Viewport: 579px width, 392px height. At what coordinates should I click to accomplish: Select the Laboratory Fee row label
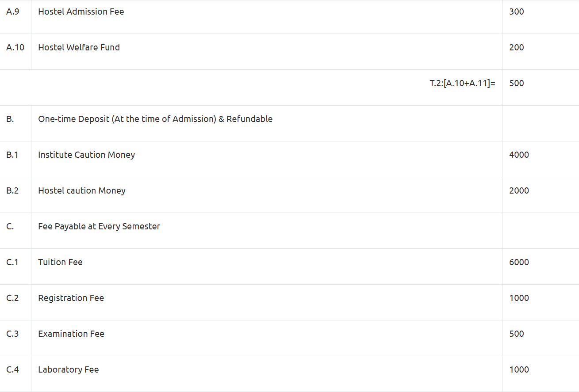click(x=68, y=370)
